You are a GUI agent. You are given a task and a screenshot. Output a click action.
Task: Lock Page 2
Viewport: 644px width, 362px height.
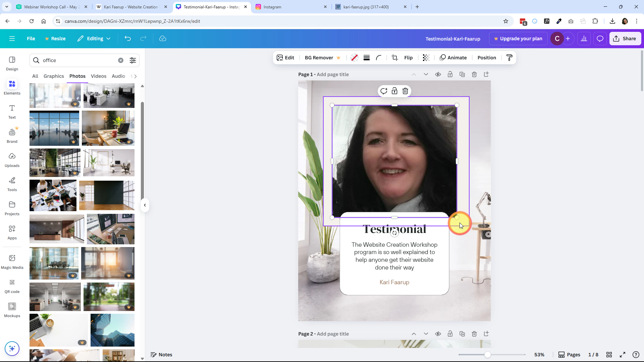pyautogui.click(x=450, y=334)
